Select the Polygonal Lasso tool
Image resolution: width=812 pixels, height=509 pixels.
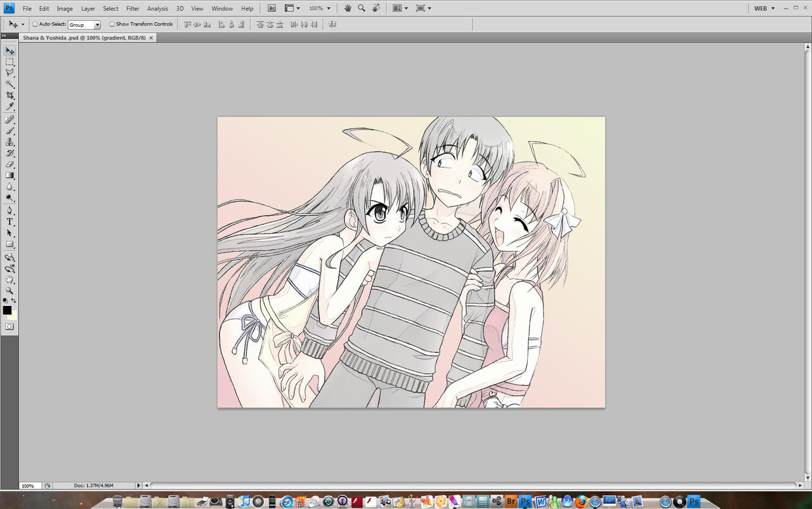click(10, 73)
